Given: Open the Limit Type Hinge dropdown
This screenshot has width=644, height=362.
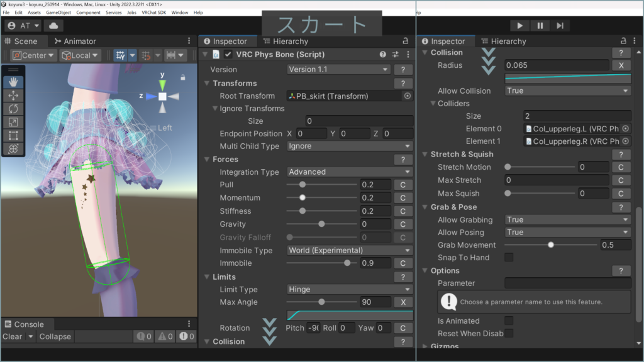Looking at the screenshot, I should click(350, 290).
